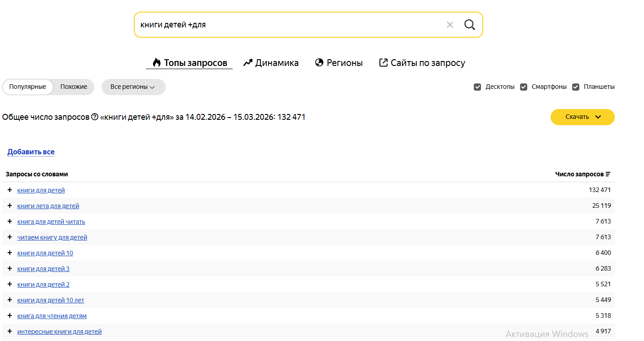Click sort icon beside 'Число запросов'
Viewport: 644px width, 341px height.
(608, 174)
